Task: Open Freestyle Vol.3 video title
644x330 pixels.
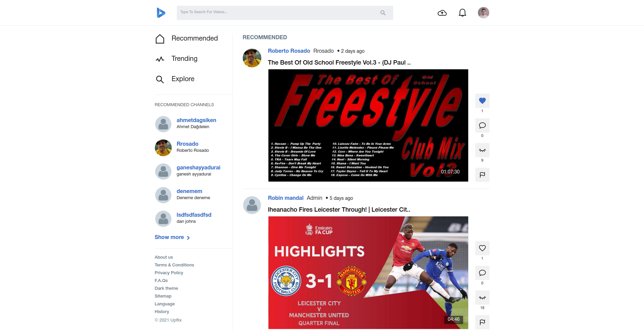Action: point(339,63)
